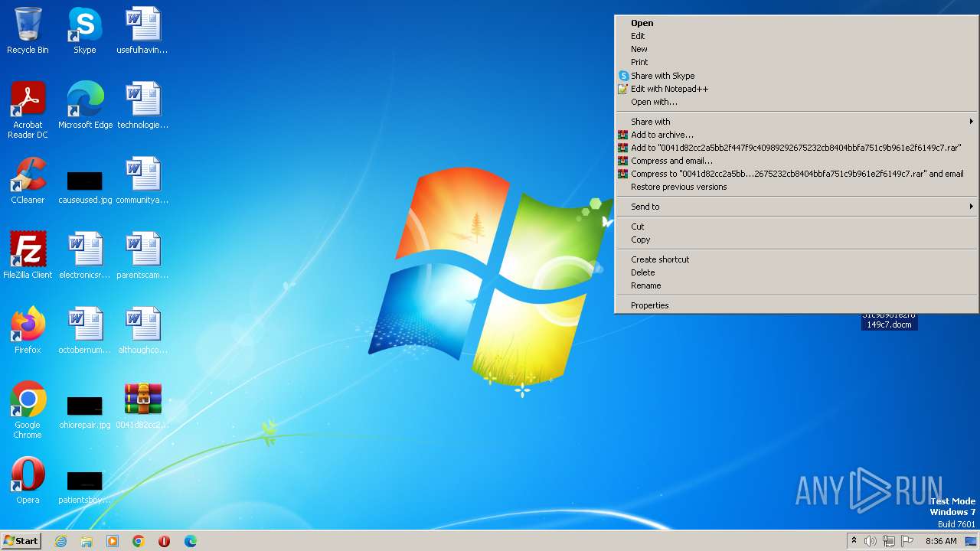Viewport: 980px width, 551px height.
Task: Choose Restore previous versions
Action: click(796, 187)
